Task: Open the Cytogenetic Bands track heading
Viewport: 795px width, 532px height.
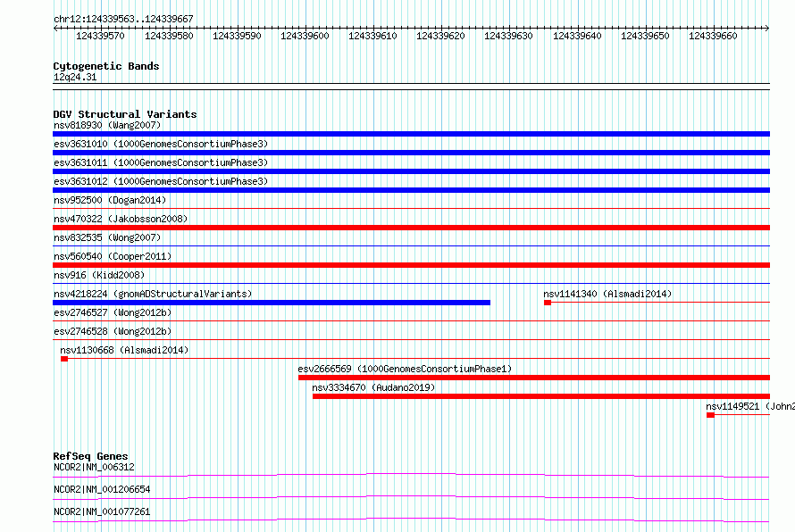Action: [x=106, y=66]
